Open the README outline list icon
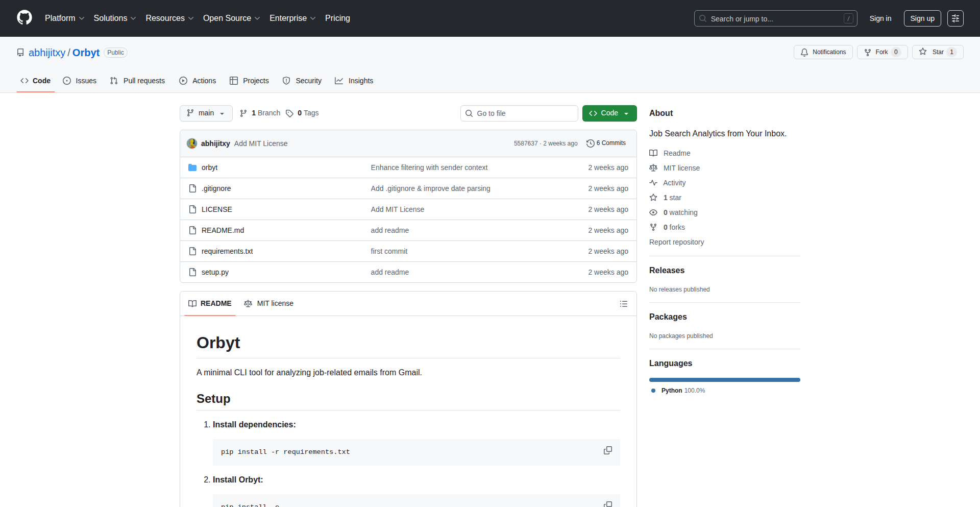980x507 pixels. click(x=623, y=303)
